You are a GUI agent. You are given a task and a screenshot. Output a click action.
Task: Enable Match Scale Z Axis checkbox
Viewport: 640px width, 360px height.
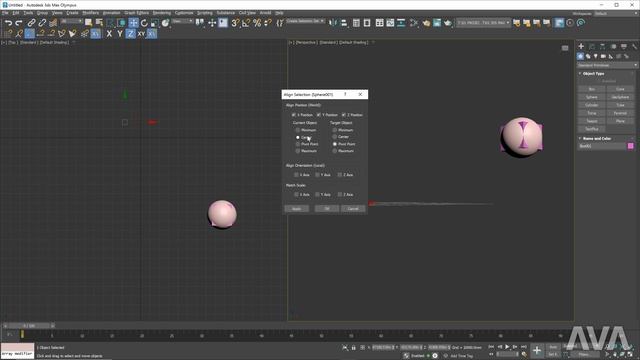click(340, 194)
